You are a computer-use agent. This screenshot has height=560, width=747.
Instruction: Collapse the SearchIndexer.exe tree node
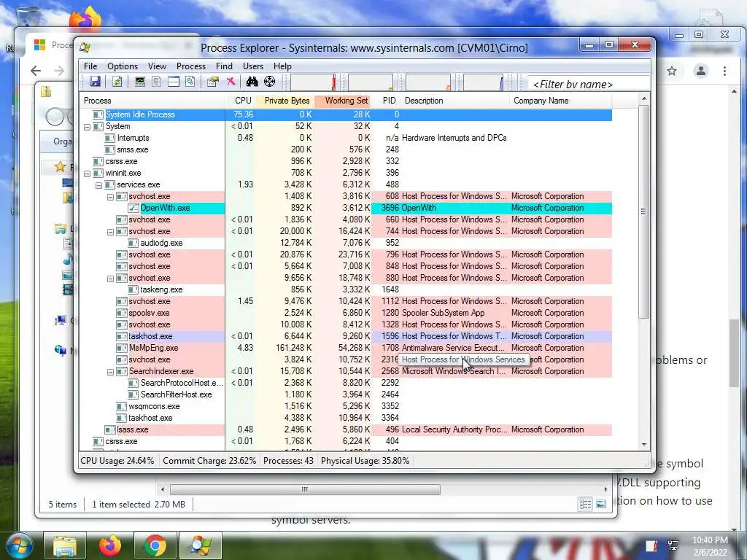[x=110, y=371]
